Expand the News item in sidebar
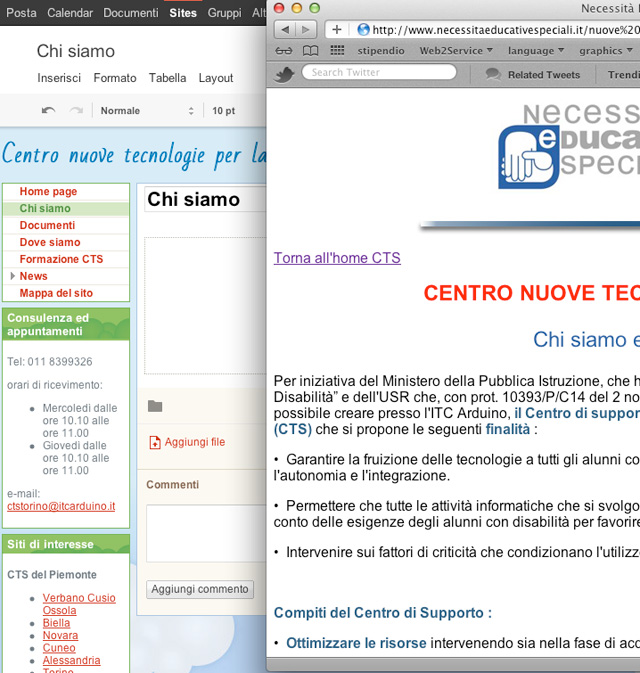 (12, 276)
